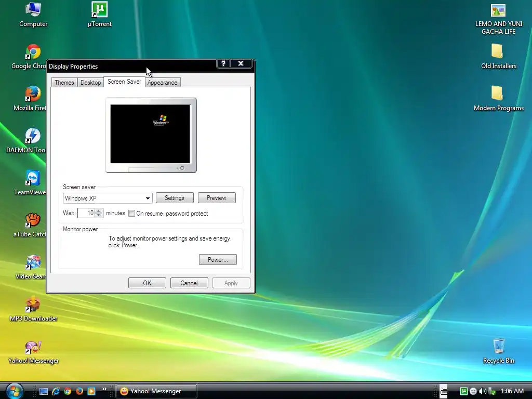Click the volume speaker tray icon

483,391
